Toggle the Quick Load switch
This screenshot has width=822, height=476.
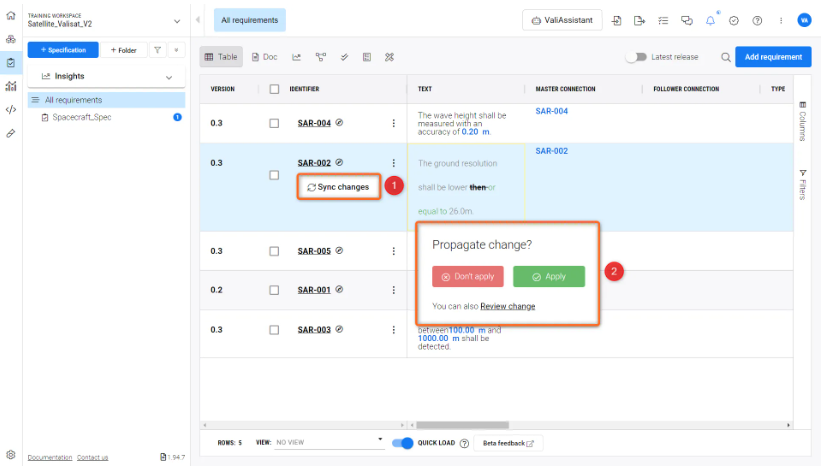pyautogui.click(x=403, y=443)
